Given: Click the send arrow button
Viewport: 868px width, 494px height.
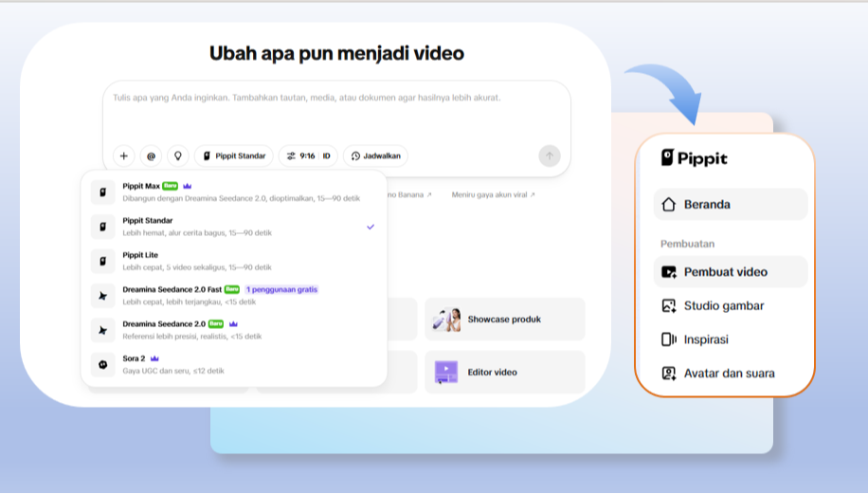Looking at the screenshot, I should 550,156.
